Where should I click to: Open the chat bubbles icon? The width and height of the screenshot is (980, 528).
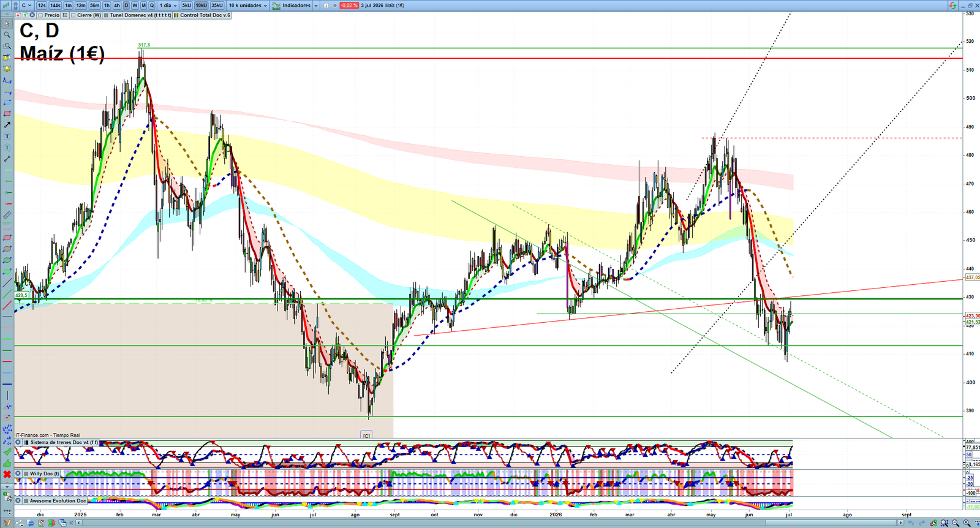pos(30,523)
